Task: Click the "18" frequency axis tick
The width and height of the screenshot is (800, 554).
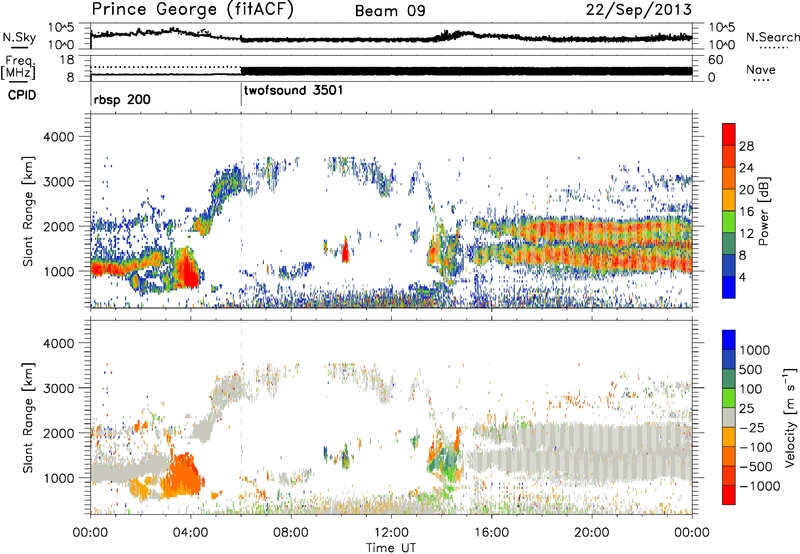Action: (67, 60)
